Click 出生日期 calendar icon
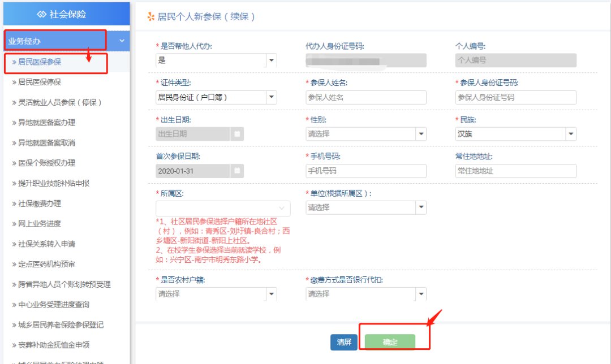 tap(237, 134)
